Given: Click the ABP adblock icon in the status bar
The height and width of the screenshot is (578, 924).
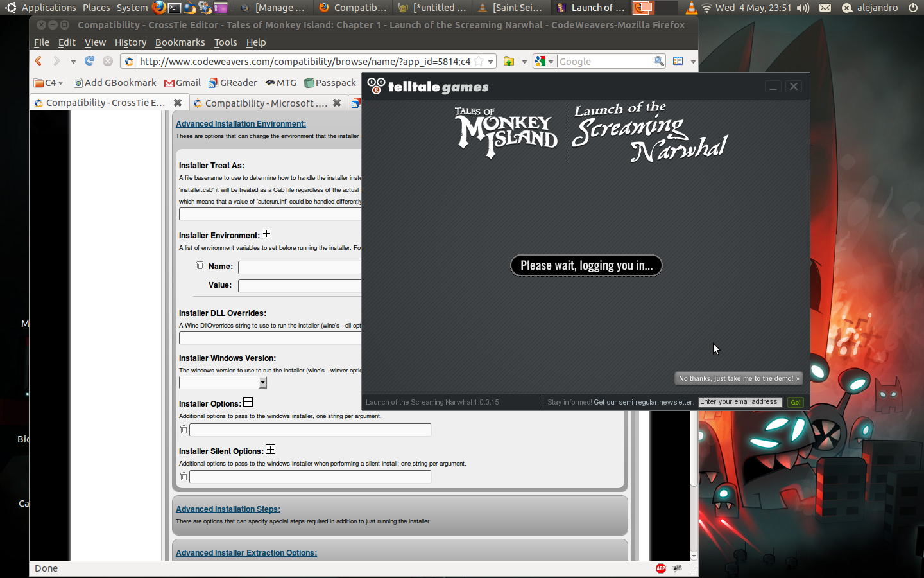Looking at the screenshot, I should pos(660,568).
